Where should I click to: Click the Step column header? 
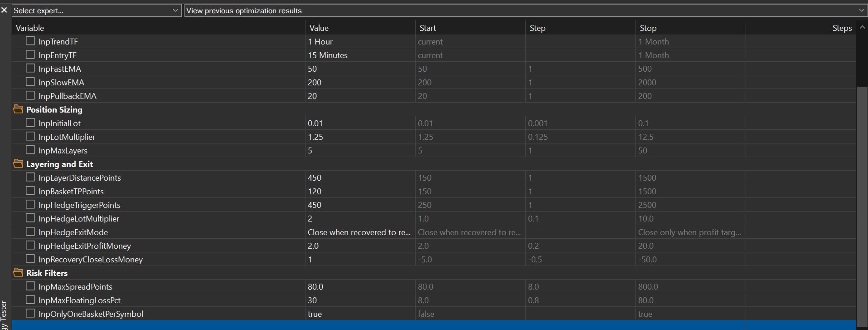pyautogui.click(x=581, y=28)
